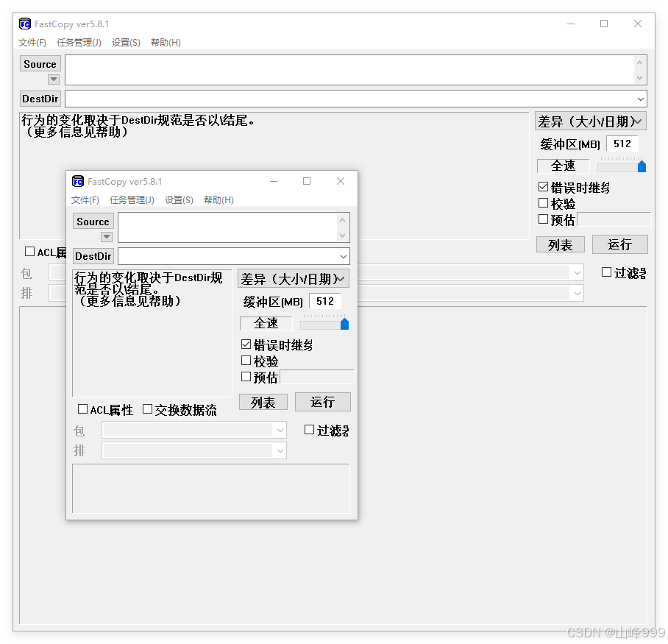Open 差异(大小/日期) mode dropdown in back window
Screen dimensions: 668x644
(x=591, y=121)
